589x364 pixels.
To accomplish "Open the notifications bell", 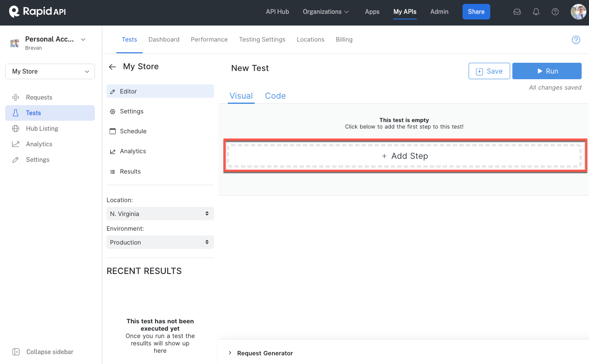I will tap(536, 12).
